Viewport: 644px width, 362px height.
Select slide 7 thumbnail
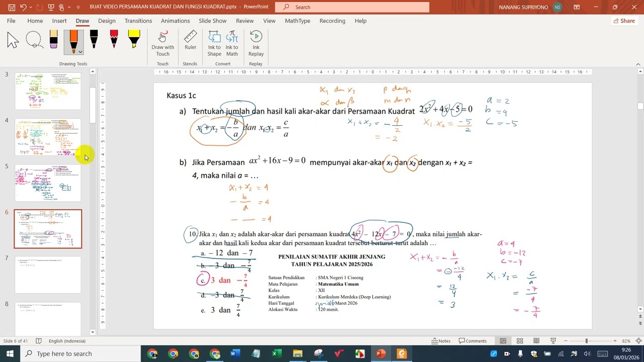[48, 275]
